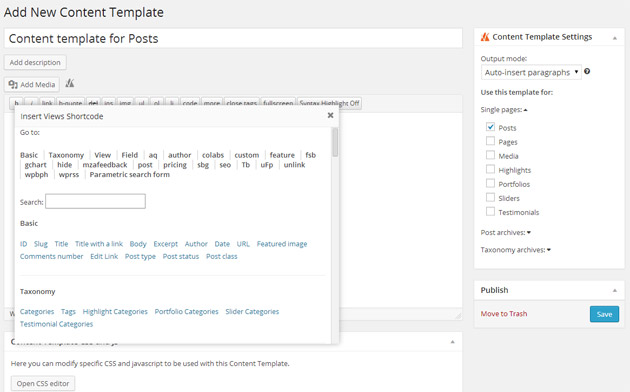Click the Save button

[x=604, y=314]
